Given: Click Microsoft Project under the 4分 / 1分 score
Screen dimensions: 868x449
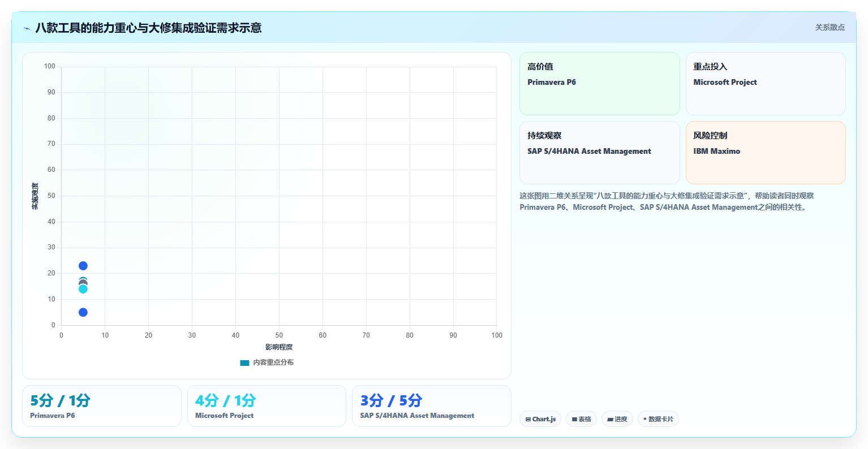Looking at the screenshot, I should click(224, 416).
